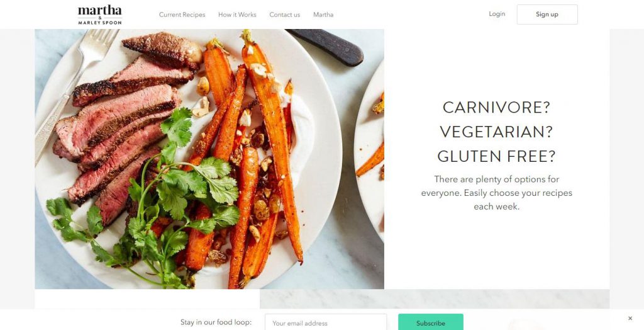Open the Contact us page
Image resolution: width=644 pixels, height=330 pixels.
pos(285,15)
